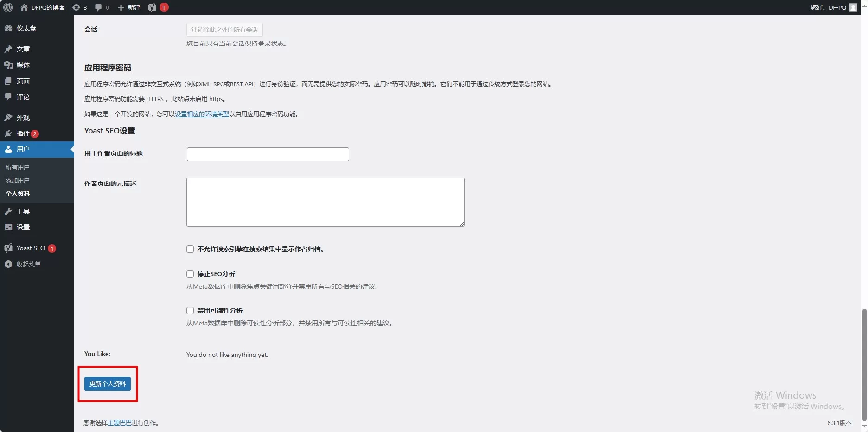The height and width of the screenshot is (432, 868).
Task: Click the WordPress logo icon
Action: point(8,7)
